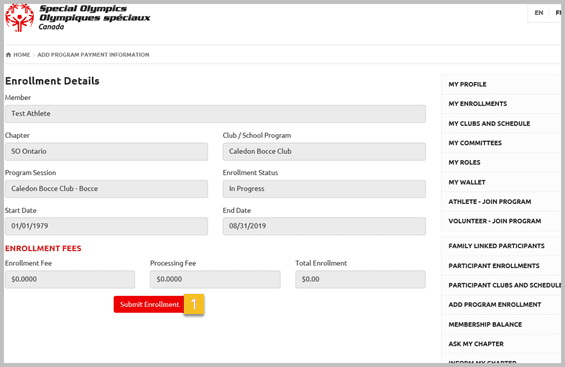The height and width of the screenshot is (367, 565).
Task: Click the Enrollment Fee field
Action: [x=70, y=279]
